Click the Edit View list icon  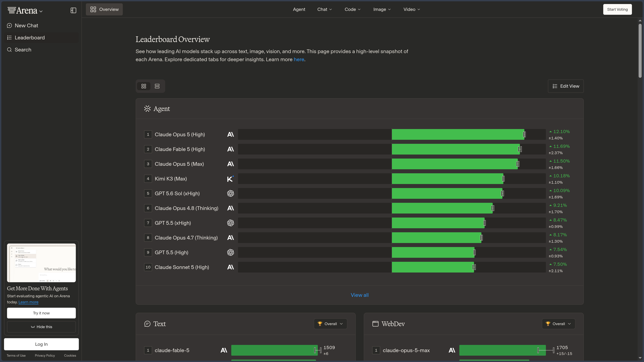(555, 86)
